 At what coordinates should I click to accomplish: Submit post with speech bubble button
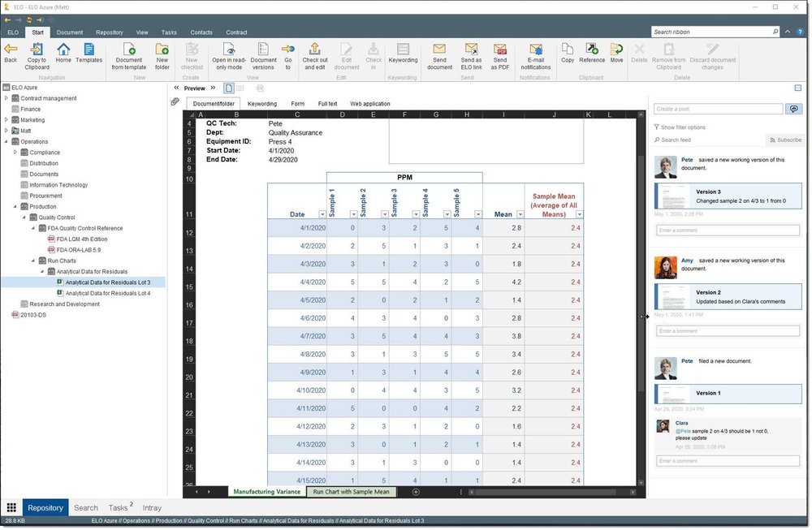coord(793,109)
